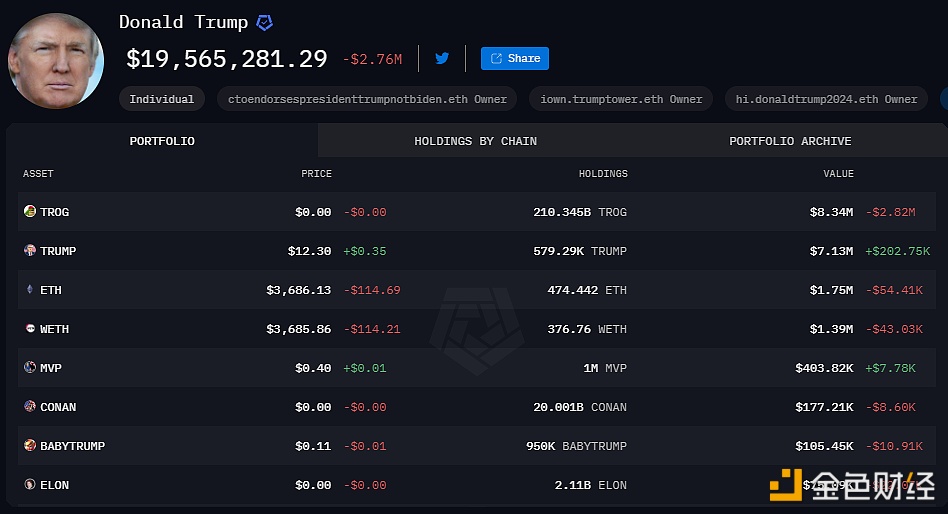Switch to the Holdings By Chain tab
This screenshot has height=514, width=948.
tap(475, 141)
